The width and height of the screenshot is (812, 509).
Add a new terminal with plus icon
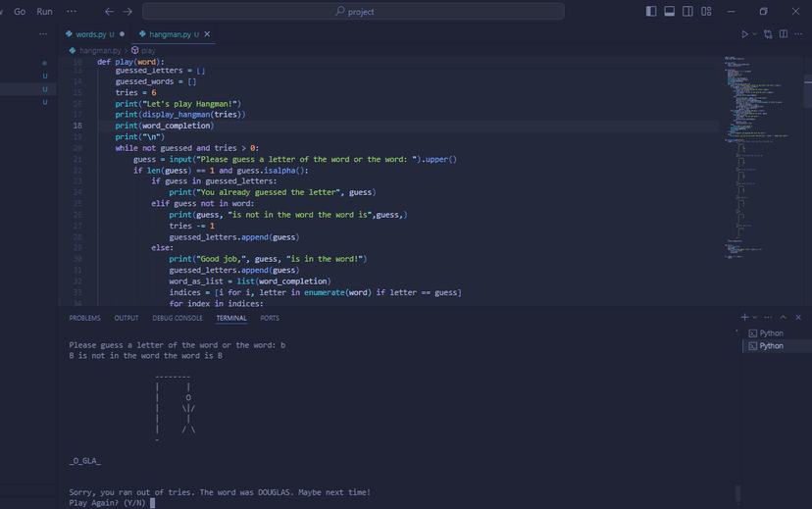click(744, 317)
